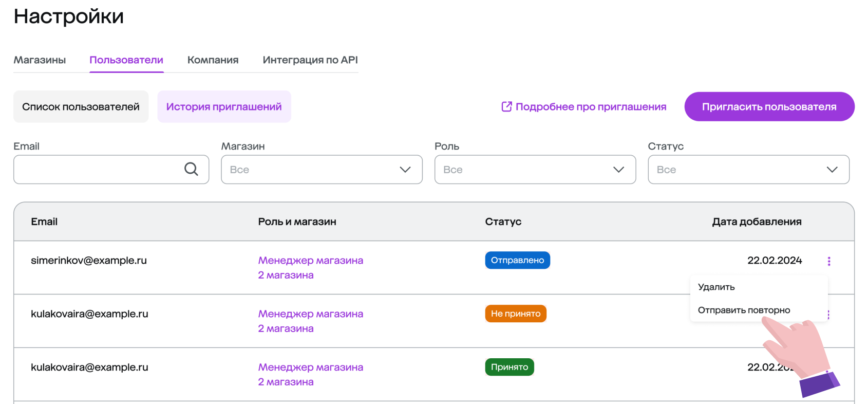Choose Удалить from the context menu

coord(716,287)
